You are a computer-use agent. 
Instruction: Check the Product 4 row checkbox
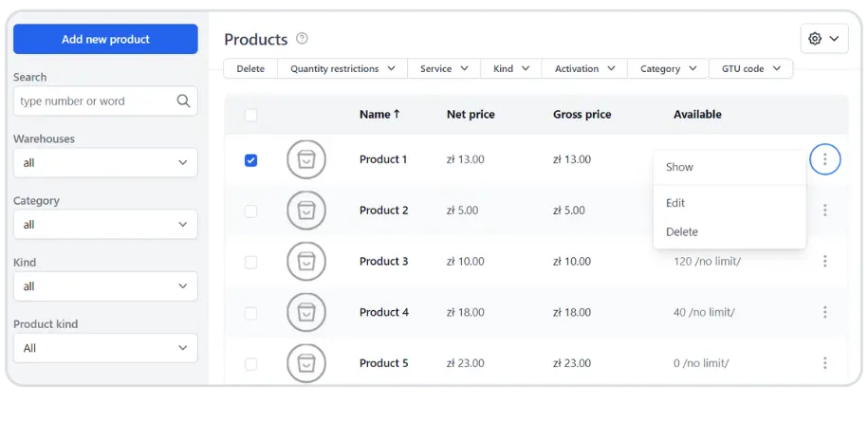point(250,313)
